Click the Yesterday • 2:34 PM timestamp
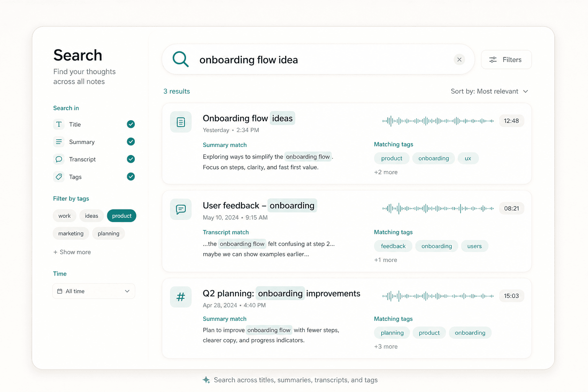 click(231, 130)
